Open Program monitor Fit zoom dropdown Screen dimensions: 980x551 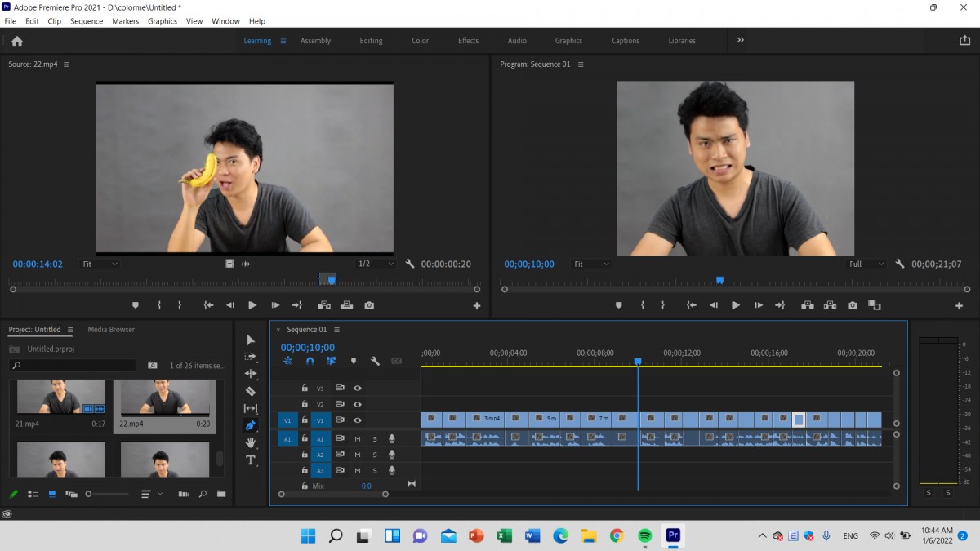pyautogui.click(x=591, y=264)
